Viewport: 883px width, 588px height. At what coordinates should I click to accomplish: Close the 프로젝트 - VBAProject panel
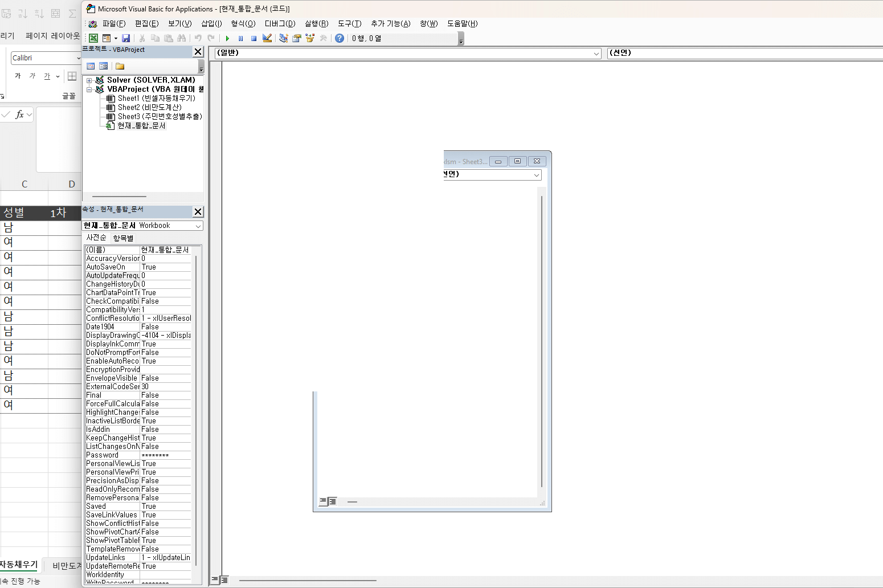pyautogui.click(x=198, y=52)
